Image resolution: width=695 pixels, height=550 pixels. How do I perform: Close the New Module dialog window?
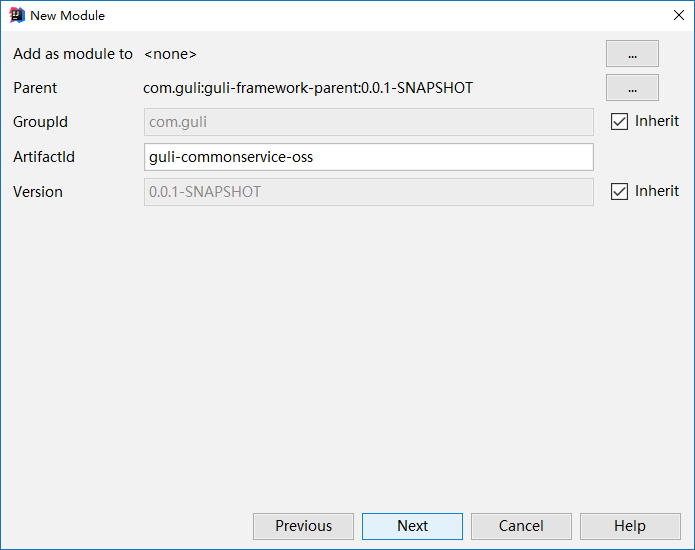678,15
